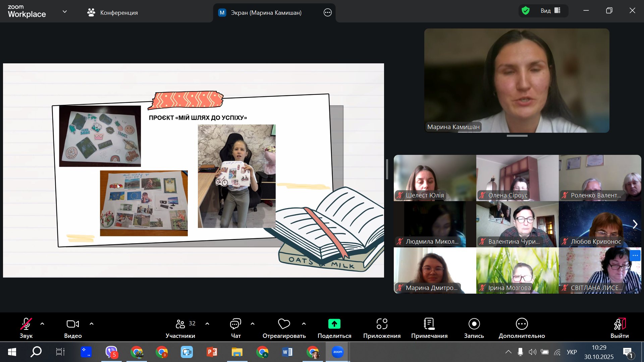Open the Вид layout button
The image size is (644, 362).
point(550,11)
